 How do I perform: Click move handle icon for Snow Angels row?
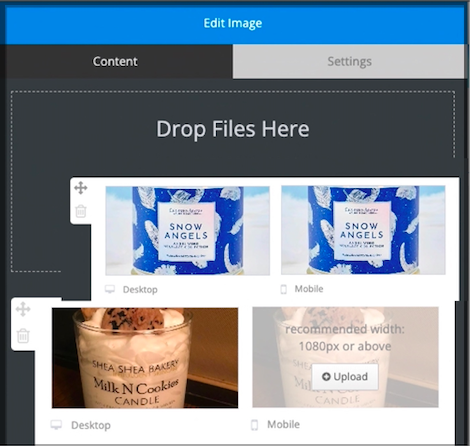(81, 188)
